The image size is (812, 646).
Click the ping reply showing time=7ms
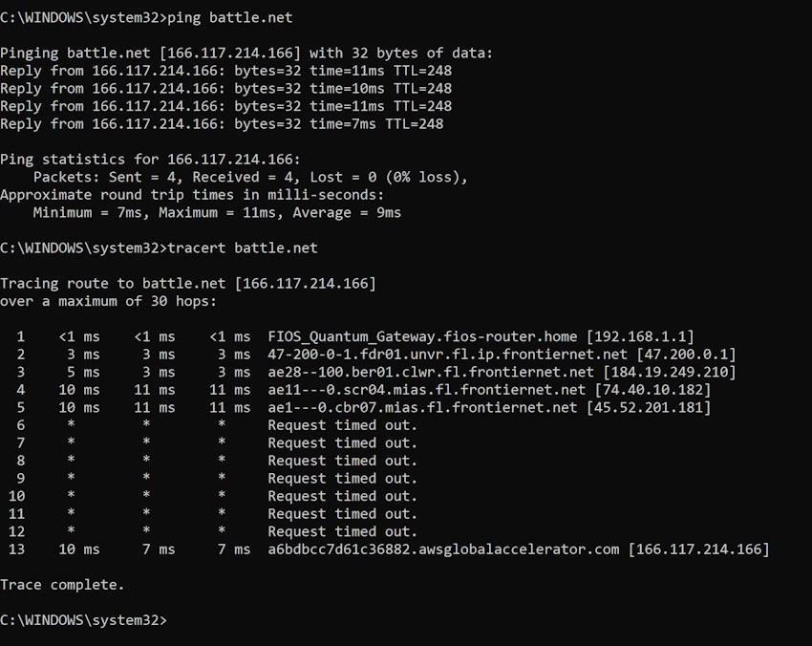click(x=222, y=123)
